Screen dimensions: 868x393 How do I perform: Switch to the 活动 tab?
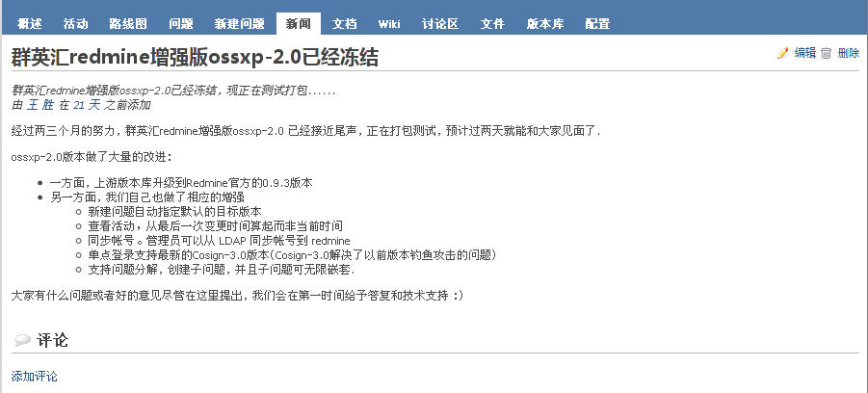(75, 24)
